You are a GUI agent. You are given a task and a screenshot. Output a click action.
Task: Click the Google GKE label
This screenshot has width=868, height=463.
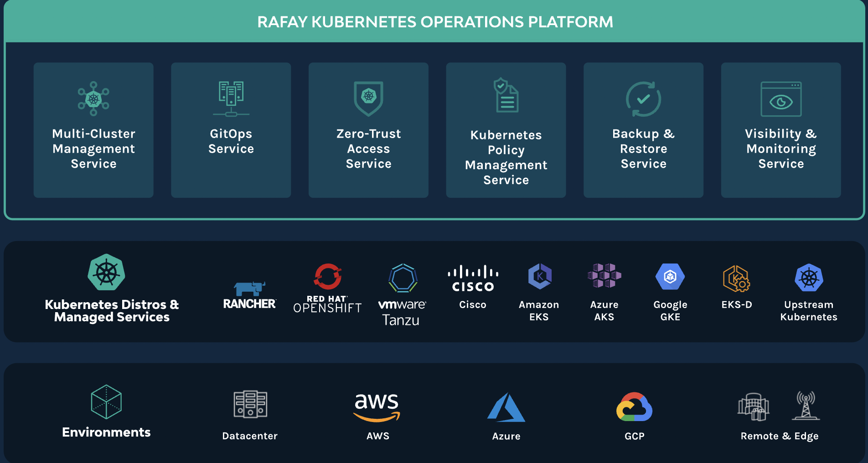pos(670,310)
